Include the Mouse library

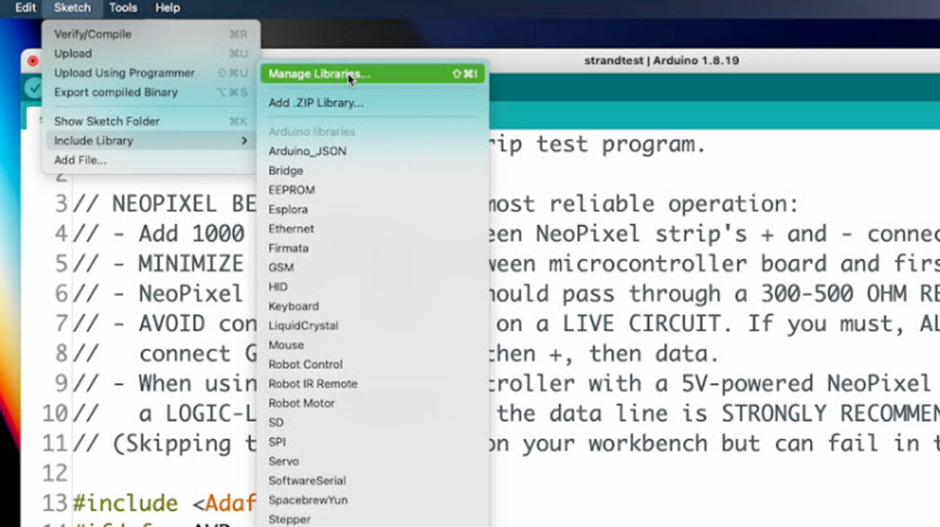[372, 345]
